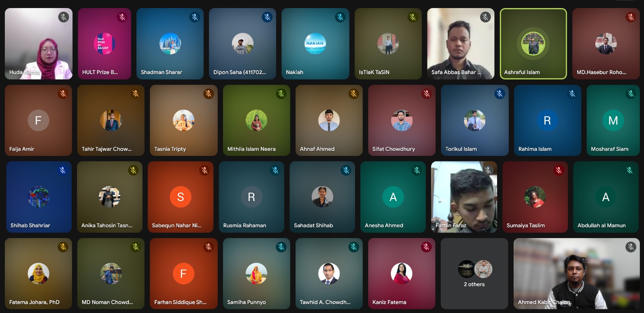Image resolution: width=644 pixels, height=313 pixels.
Task: Click the muted mic icon on Ahmed Kabir Chaion's video
Action: pos(631,247)
